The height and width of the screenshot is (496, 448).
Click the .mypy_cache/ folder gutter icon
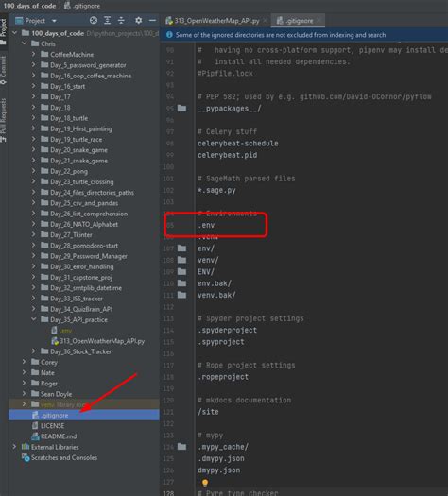pos(181,446)
